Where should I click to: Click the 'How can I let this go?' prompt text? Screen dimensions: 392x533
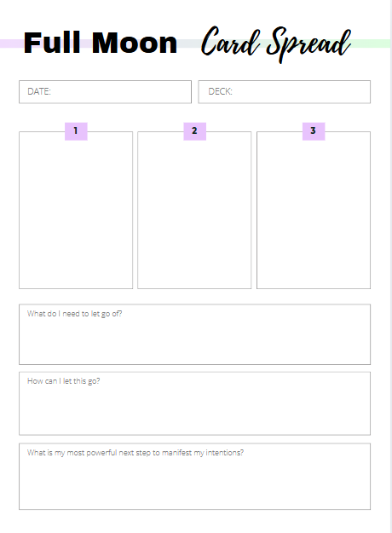point(64,381)
